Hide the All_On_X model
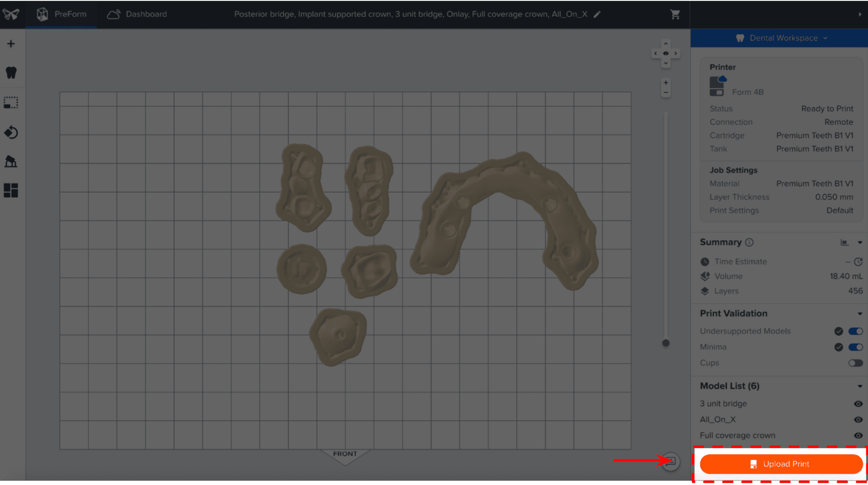 858,420
